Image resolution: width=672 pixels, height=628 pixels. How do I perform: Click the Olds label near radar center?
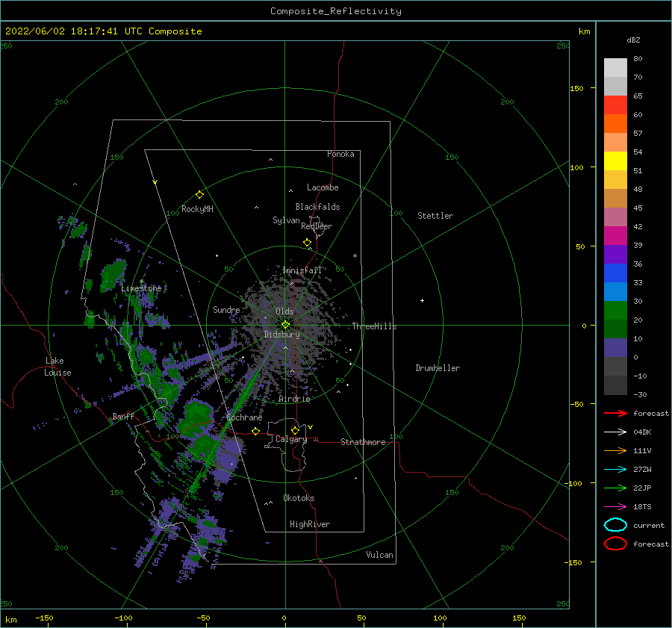284,311
